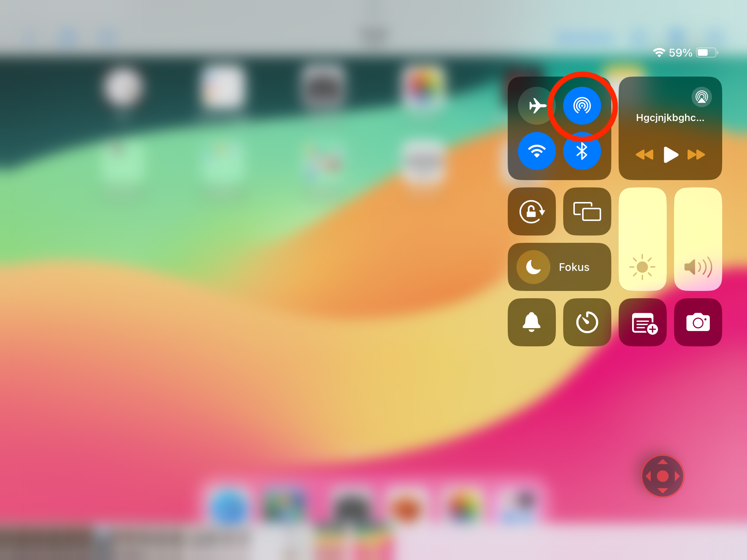Tap the Hgcjnjkbghc media title
This screenshot has height=560, width=747.
tap(670, 118)
